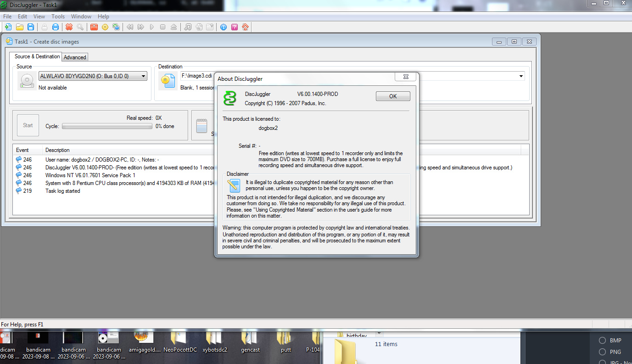Image resolution: width=632 pixels, height=364 pixels.
Task: Click the source disc drive icon
Action: tap(27, 80)
